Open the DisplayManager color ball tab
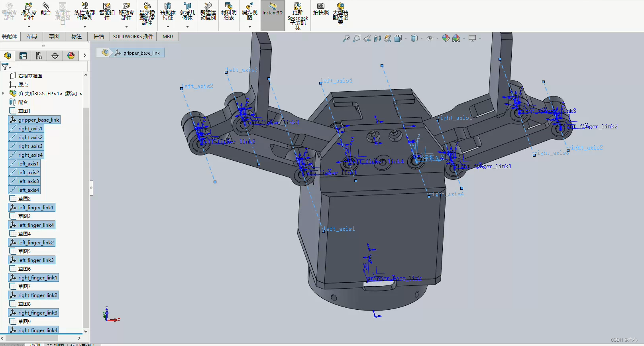 [x=71, y=56]
